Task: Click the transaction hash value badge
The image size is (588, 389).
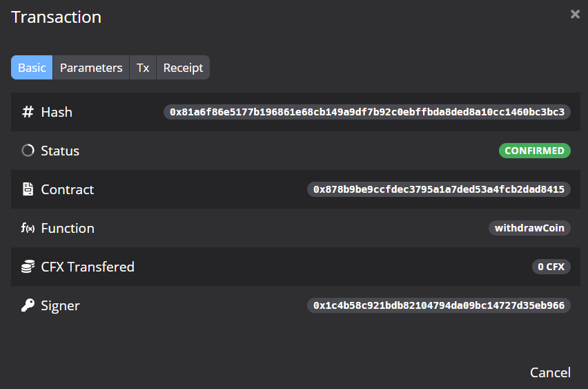Action: (367, 112)
